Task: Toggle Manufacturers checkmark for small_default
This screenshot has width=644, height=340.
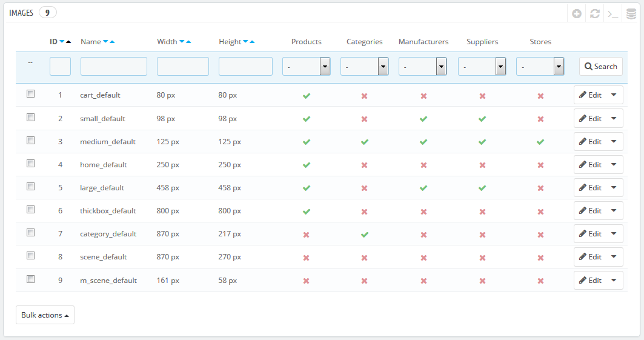Action: tap(423, 119)
